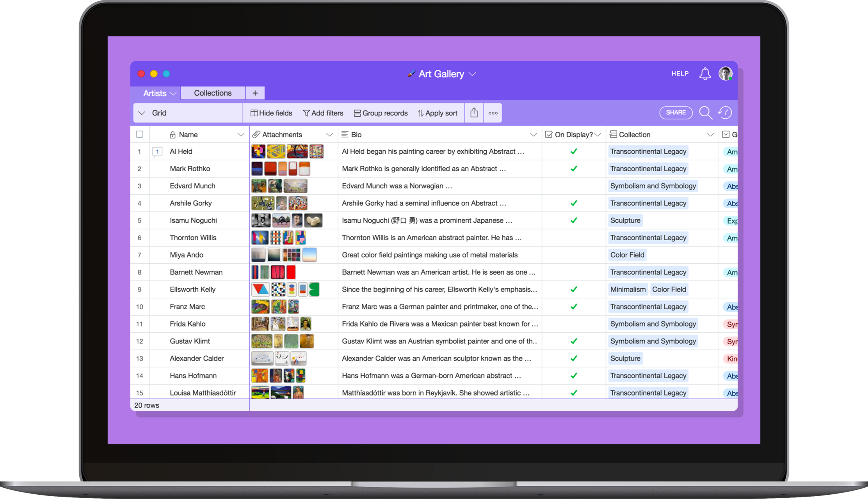
Task: Open the Bio column header dropdown
Action: [x=533, y=135]
